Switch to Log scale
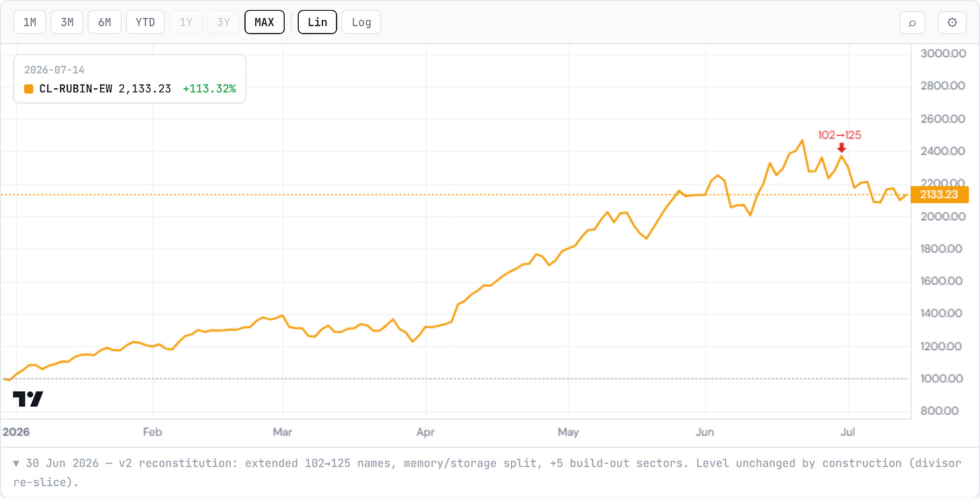The image size is (980, 499). point(361,22)
